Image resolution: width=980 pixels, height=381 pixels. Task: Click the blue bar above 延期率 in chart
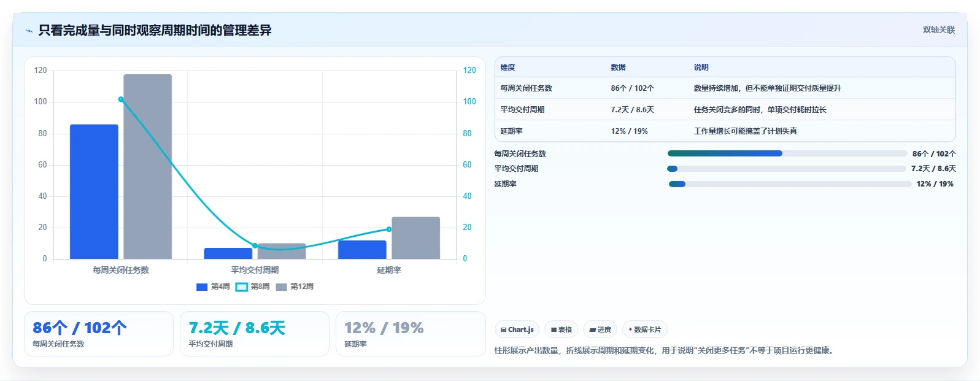click(362, 250)
